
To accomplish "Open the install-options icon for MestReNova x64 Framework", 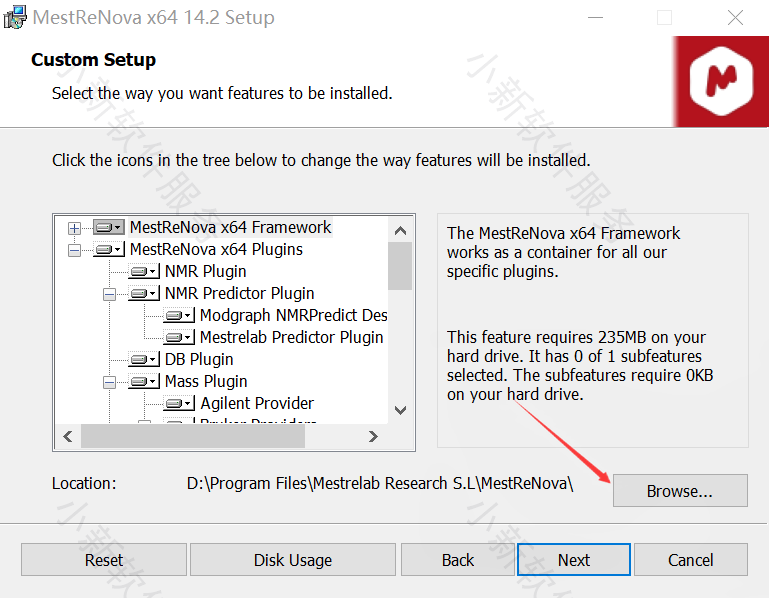I will [x=108, y=228].
